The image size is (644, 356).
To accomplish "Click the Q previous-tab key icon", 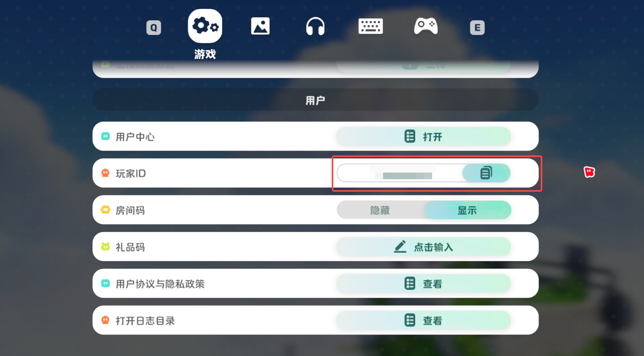I will (x=154, y=28).
